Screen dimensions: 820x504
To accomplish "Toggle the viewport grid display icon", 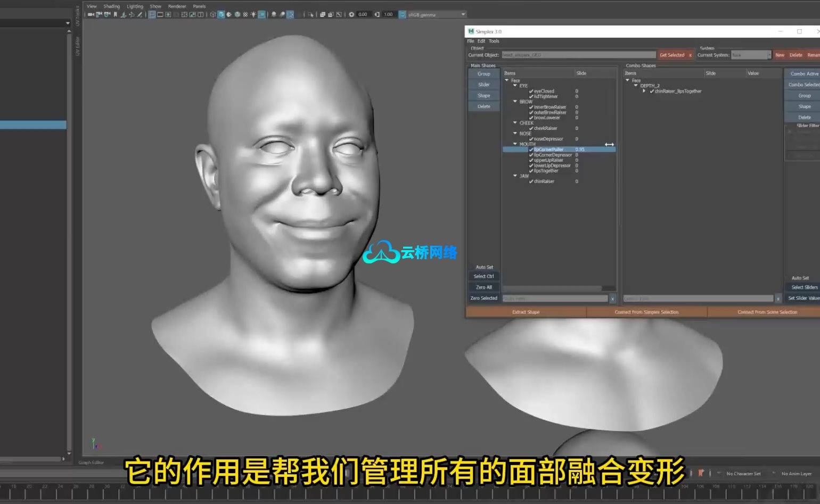I will pyautogui.click(x=152, y=14).
